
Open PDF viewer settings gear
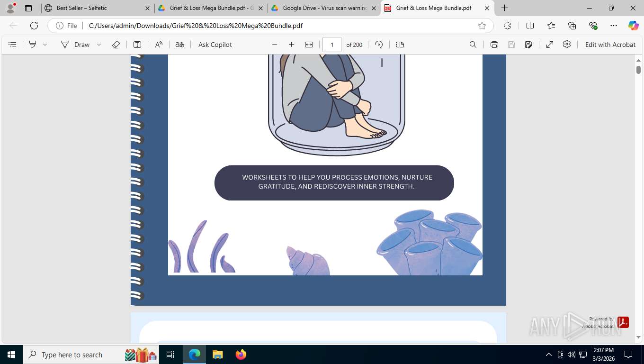point(567,45)
